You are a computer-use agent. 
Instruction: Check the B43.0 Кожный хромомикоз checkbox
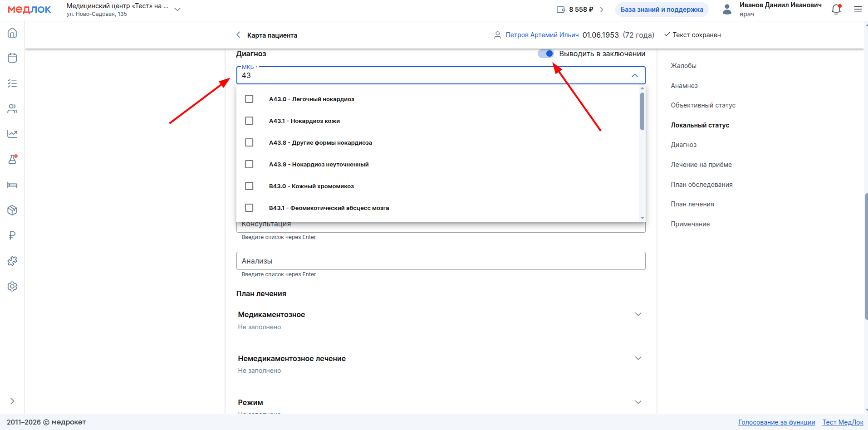(249, 186)
